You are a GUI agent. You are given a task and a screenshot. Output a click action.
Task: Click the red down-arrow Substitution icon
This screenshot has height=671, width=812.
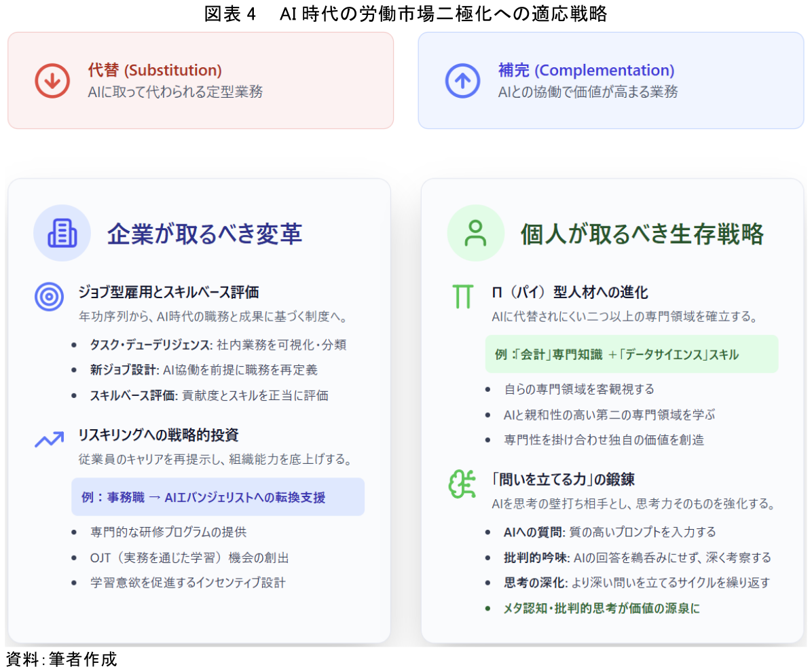coord(52,81)
